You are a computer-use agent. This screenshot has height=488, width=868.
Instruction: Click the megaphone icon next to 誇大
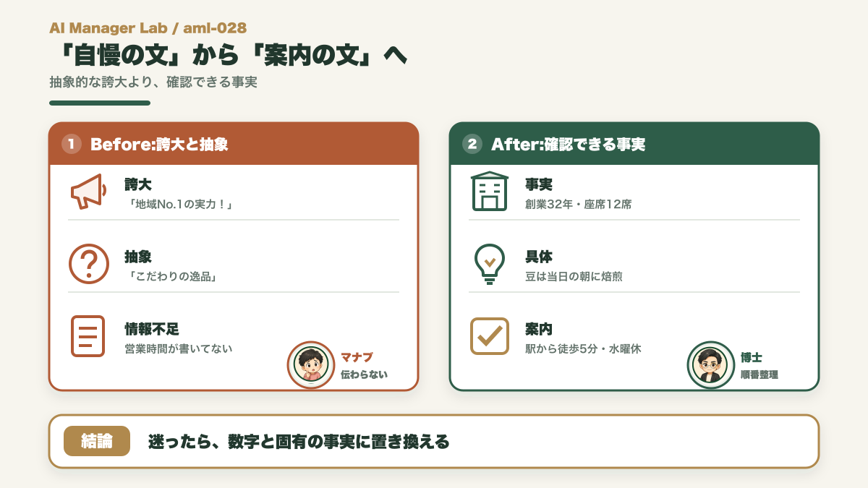[88, 192]
